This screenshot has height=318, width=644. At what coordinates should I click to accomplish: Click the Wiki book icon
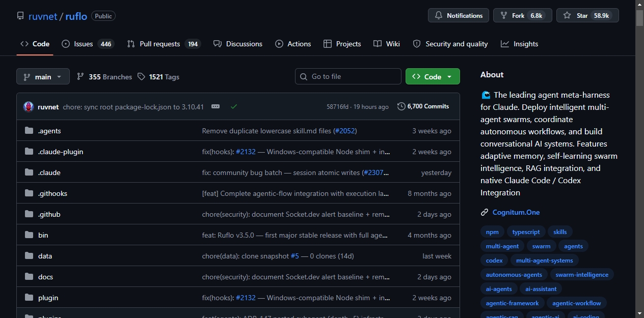pyautogui.click(x=378, y=44)
